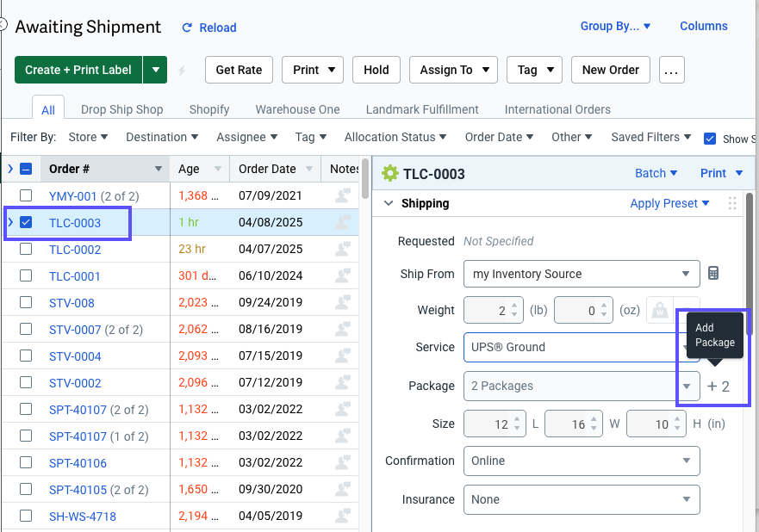Image resolution: width=759 pixels, height=532 pixels.
Task: Click the Get Rate button
Action: (240, 70)
